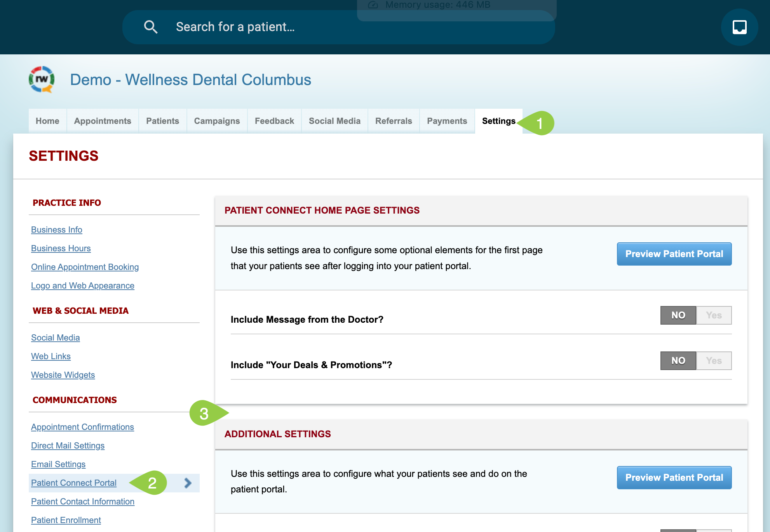770x532 pixels.
Task: Click Demo - Wellness Dental Columbus title
Action: (190, 80)
